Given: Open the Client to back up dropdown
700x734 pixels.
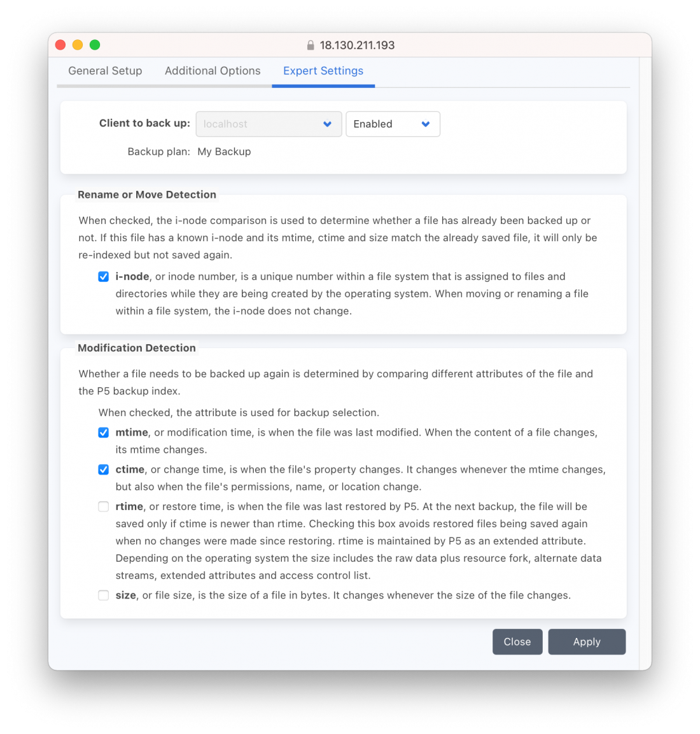Looking at the screenshot, I should coord(269,124).
